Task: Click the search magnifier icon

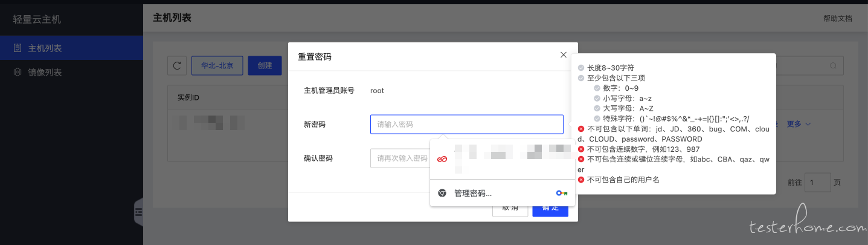Action: (833, 65)
